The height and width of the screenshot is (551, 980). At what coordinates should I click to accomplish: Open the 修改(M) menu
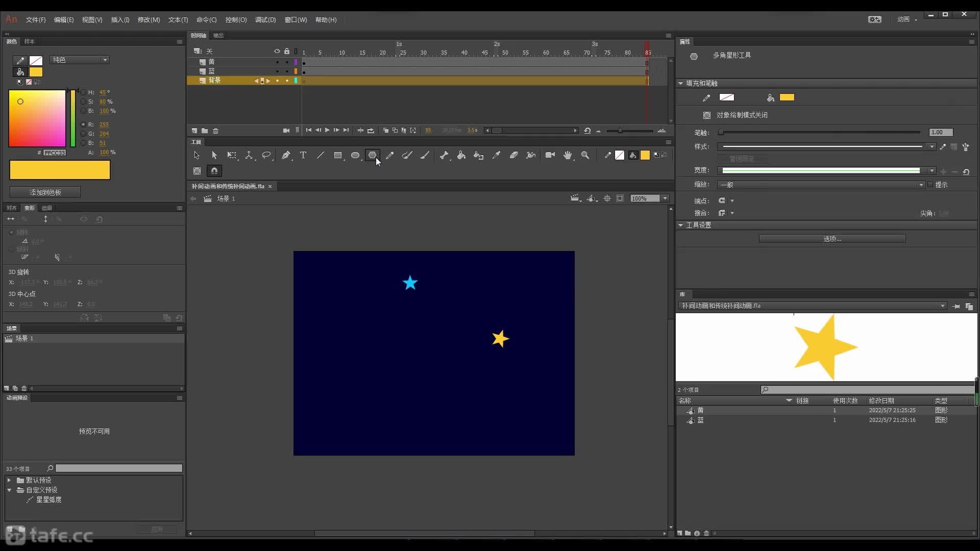coord(149,20)
